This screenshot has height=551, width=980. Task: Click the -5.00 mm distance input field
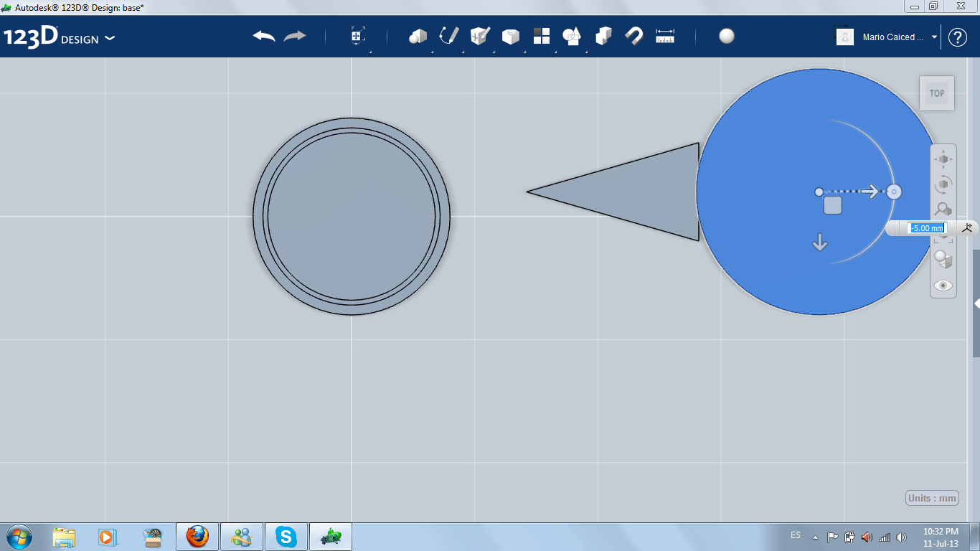point(928,228)
